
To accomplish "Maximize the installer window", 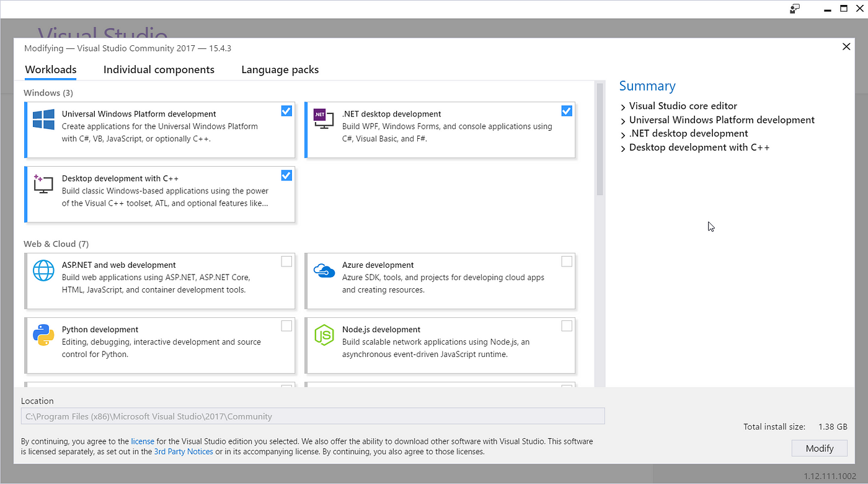I will pyautogui.click(x=844, y=9).
